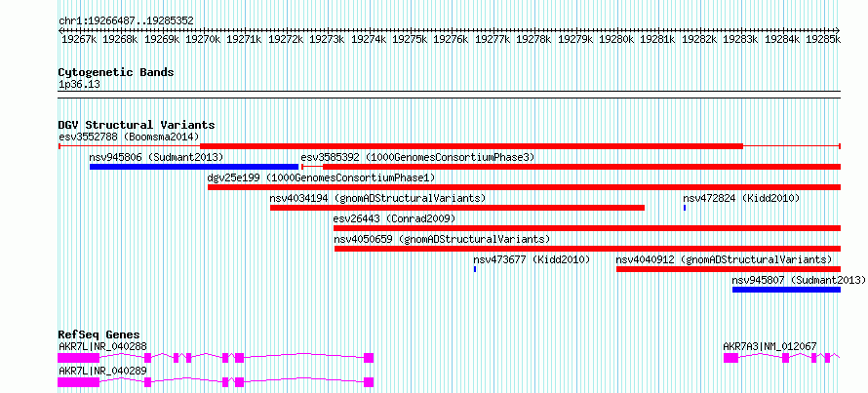This screenshot has width=868, height=393.
Task: Click the DGV Structural Variants track title
Action: [x=137, y=125]
